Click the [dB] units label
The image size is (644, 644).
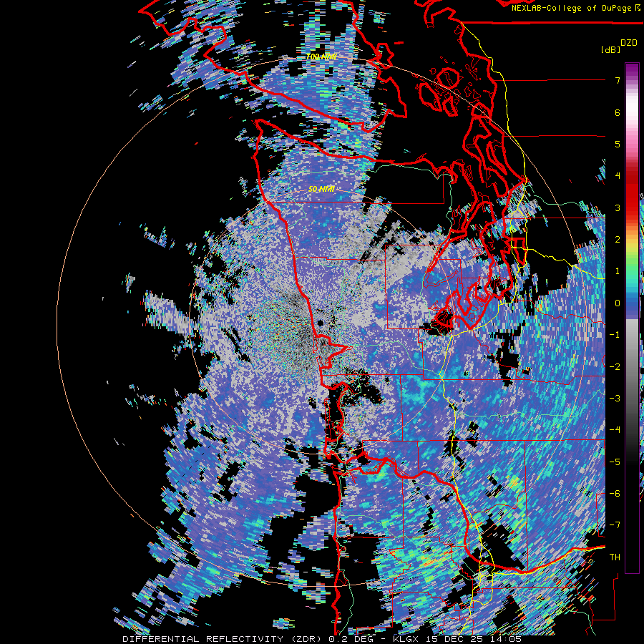610,49
